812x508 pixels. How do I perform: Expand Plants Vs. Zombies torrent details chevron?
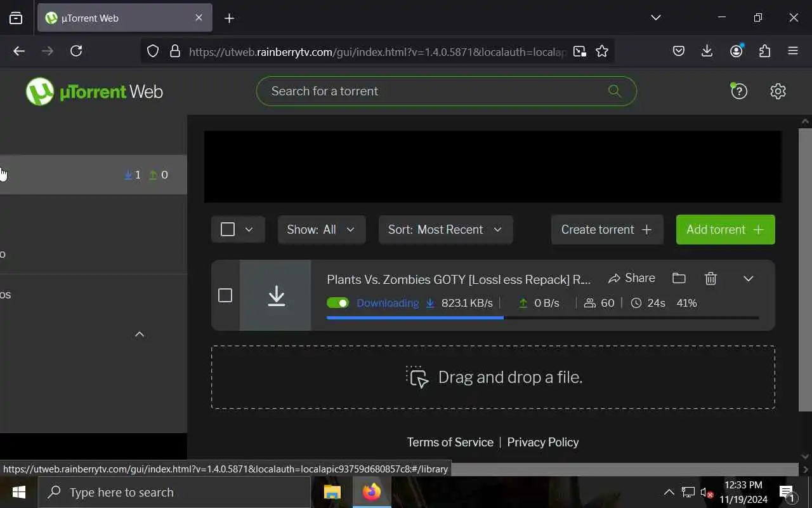pos(748,278)
